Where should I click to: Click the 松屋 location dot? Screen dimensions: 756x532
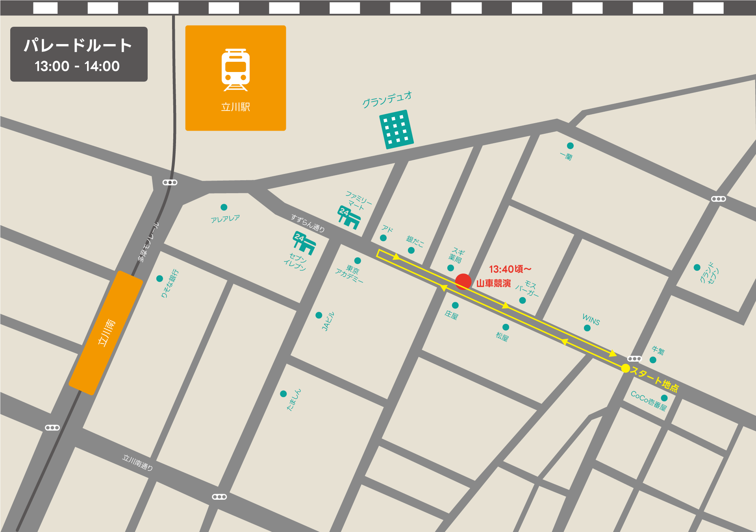point(506,327)
